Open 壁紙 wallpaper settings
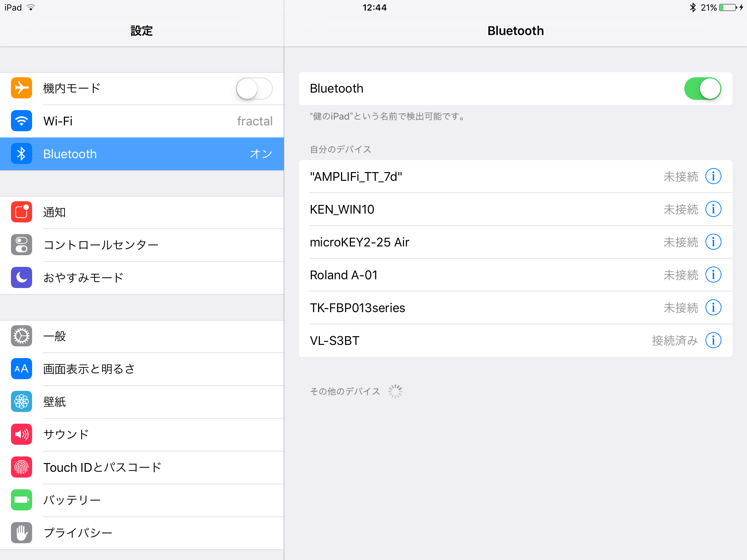 pos(142,402)
